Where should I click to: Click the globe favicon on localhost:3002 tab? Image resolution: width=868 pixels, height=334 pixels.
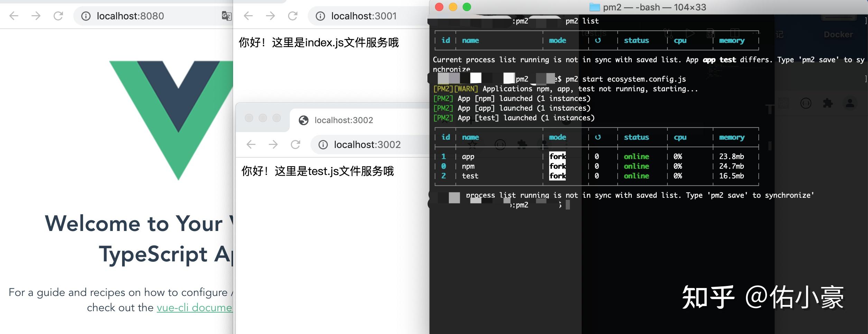(304, 120)
